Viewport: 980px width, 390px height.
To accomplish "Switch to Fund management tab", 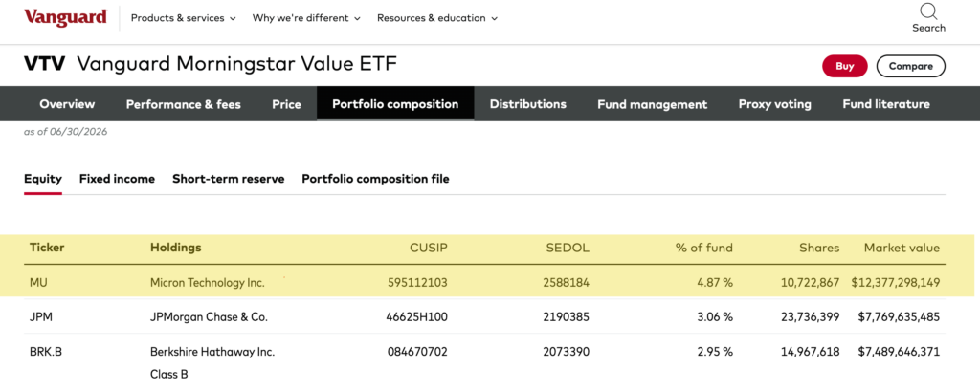I will (653, 104).
